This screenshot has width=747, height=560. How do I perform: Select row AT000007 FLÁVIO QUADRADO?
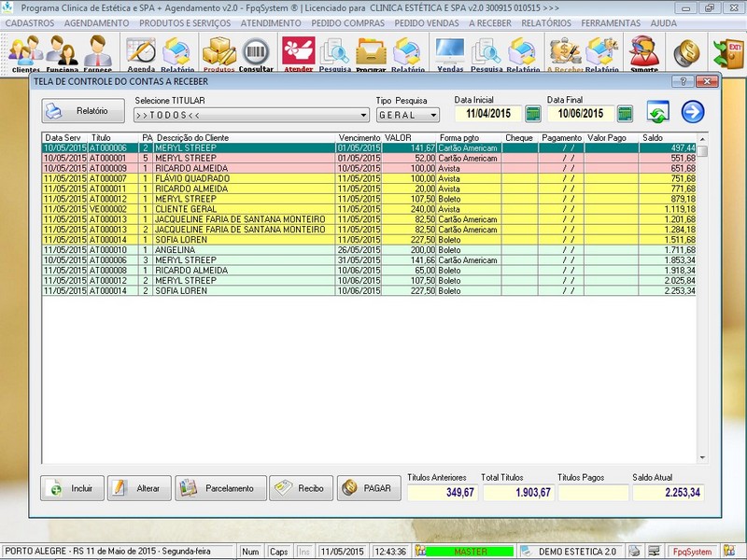pos(369,178)
